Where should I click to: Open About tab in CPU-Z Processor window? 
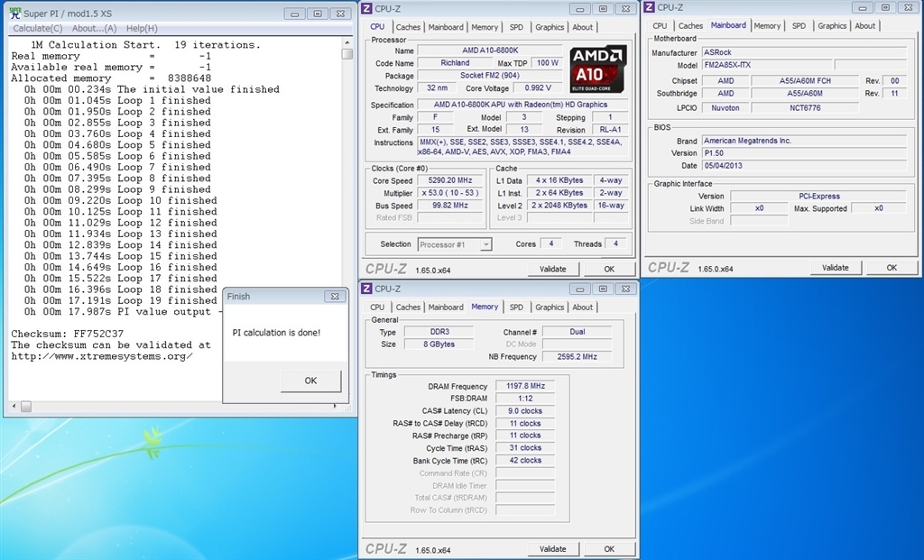(582, 27)
